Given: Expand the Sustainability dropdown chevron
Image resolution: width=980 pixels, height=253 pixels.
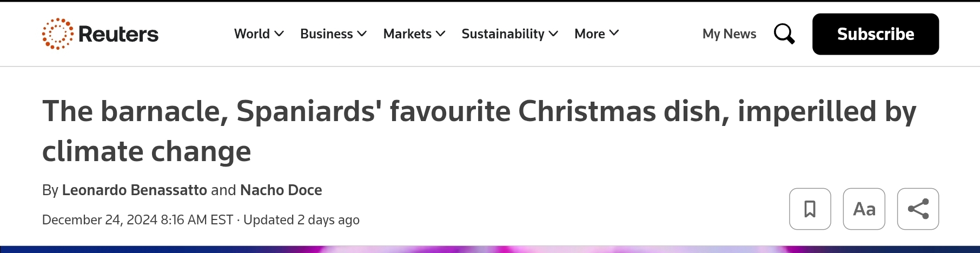Looking at the screenshot, I should coord(553,34).
